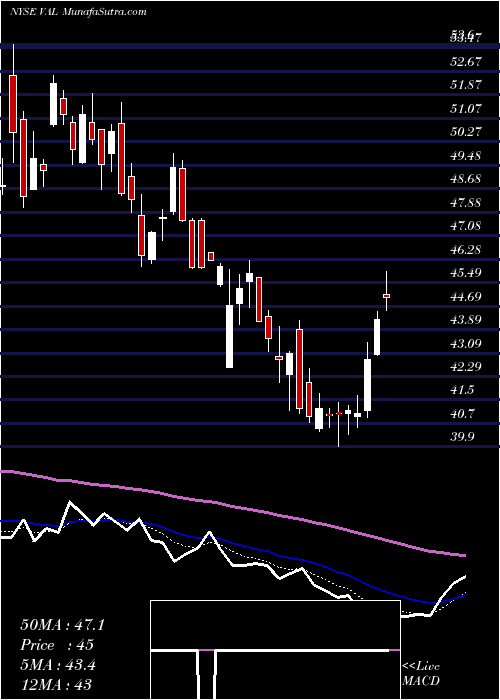Click the 42.29 price axis label

tap(467, 367)
